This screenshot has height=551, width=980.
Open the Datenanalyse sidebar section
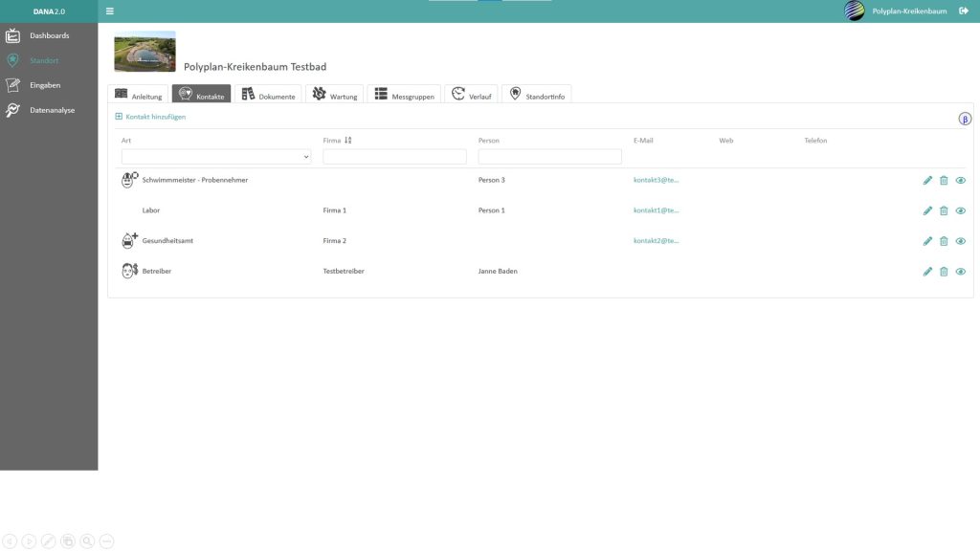[52, 110]
